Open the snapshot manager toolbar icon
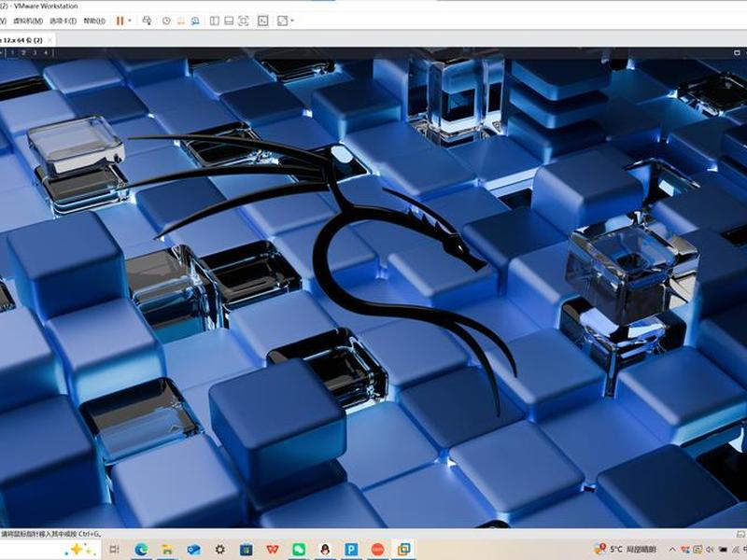 click(x=195, y=21)
